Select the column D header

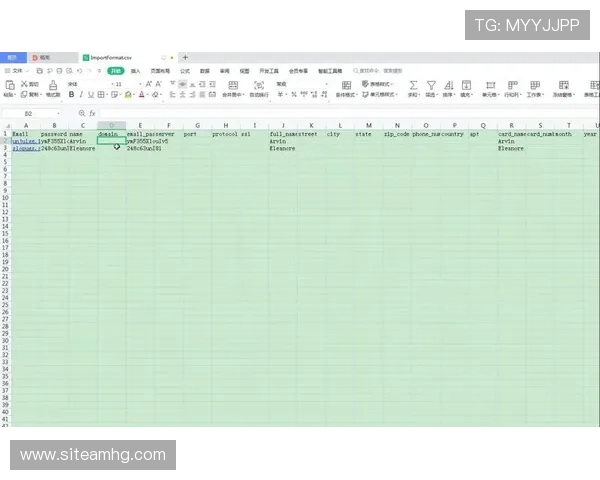click(111, 125)
